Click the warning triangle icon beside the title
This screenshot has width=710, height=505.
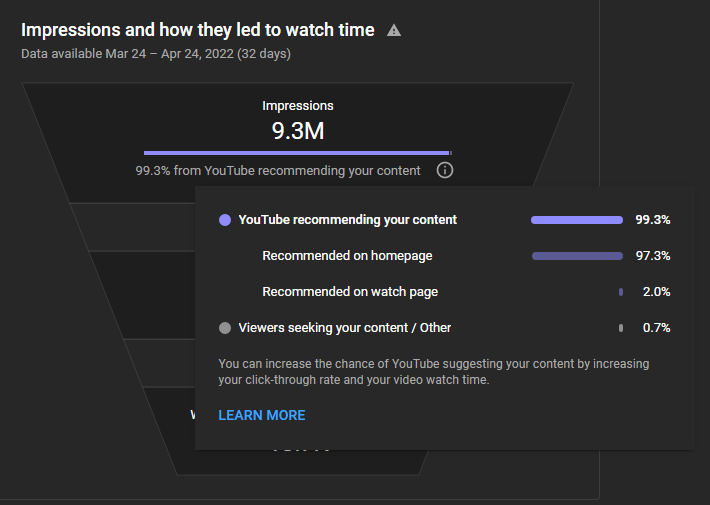click(394, 30)
